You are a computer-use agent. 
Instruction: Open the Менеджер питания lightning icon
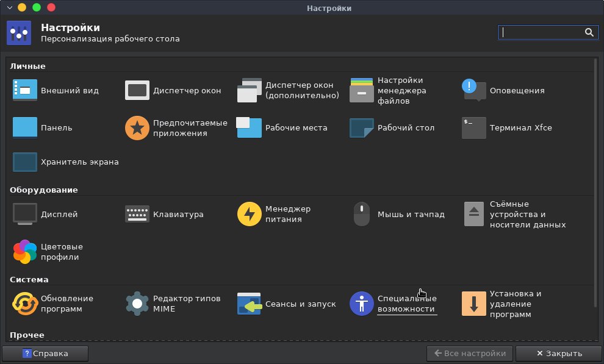click(x=250, y=214)
